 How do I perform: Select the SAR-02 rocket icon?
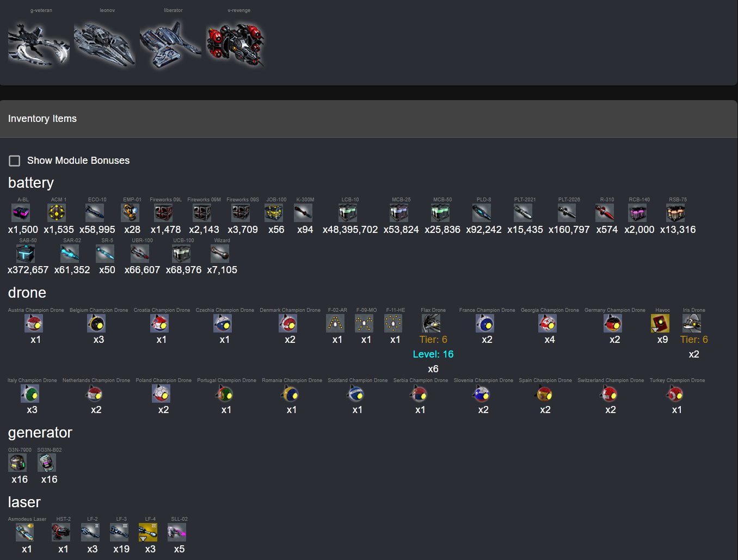point(70,254)
